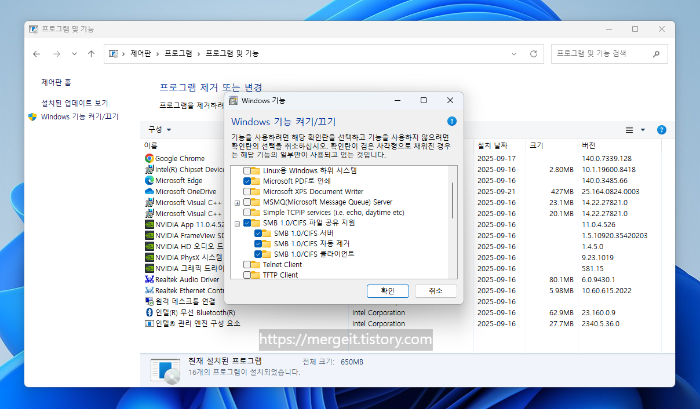
Task: Sort by the 이름 column header
Action: coord(150,146)
